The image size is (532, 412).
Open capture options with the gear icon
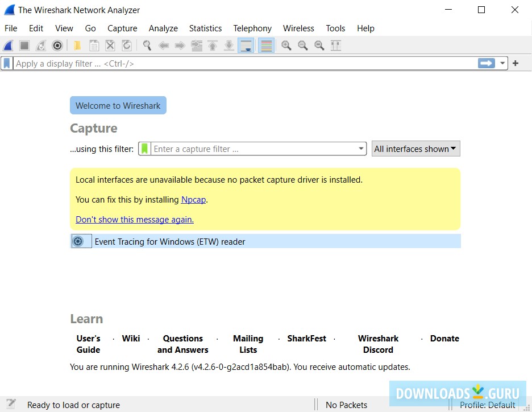click(x=57, y=45)
